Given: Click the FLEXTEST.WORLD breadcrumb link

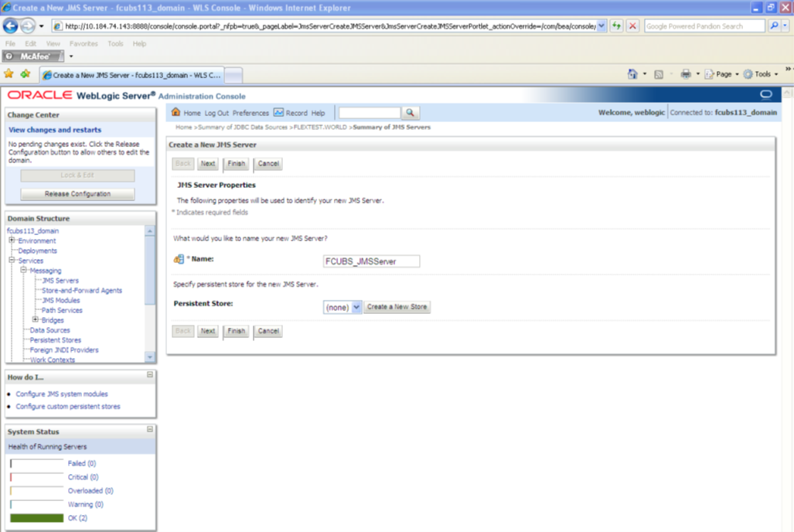Looking at the screenshot, I should coord(320,127).
